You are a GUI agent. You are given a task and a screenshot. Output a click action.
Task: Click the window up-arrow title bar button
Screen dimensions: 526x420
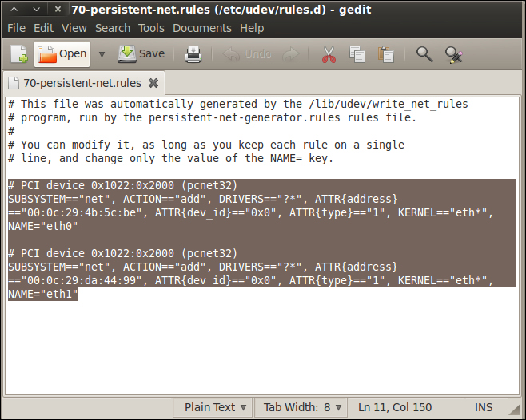pos(14,10)
